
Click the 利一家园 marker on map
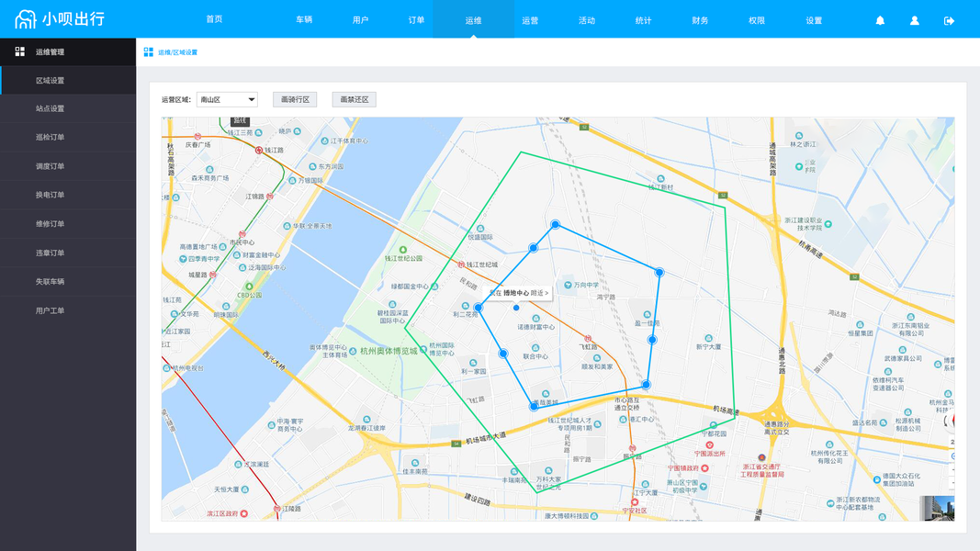[x=473, y=363]
